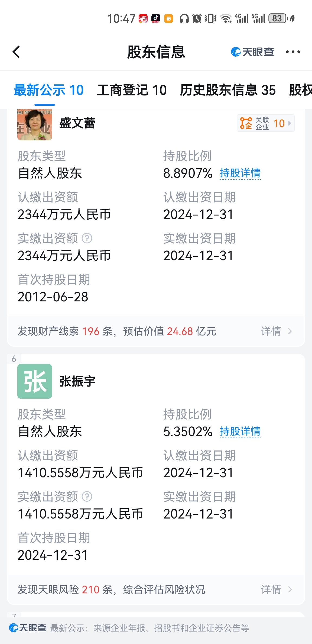Image resolution: width=312 pixels, height=644 pixels.
Task: Open TikTok notification icon in status bar
Action: [156, 18]
